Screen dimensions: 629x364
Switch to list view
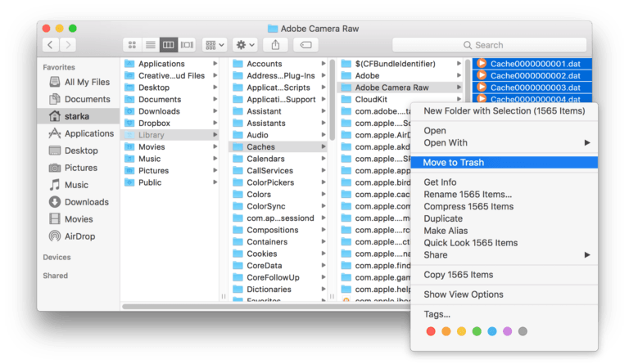pos(151,45)
